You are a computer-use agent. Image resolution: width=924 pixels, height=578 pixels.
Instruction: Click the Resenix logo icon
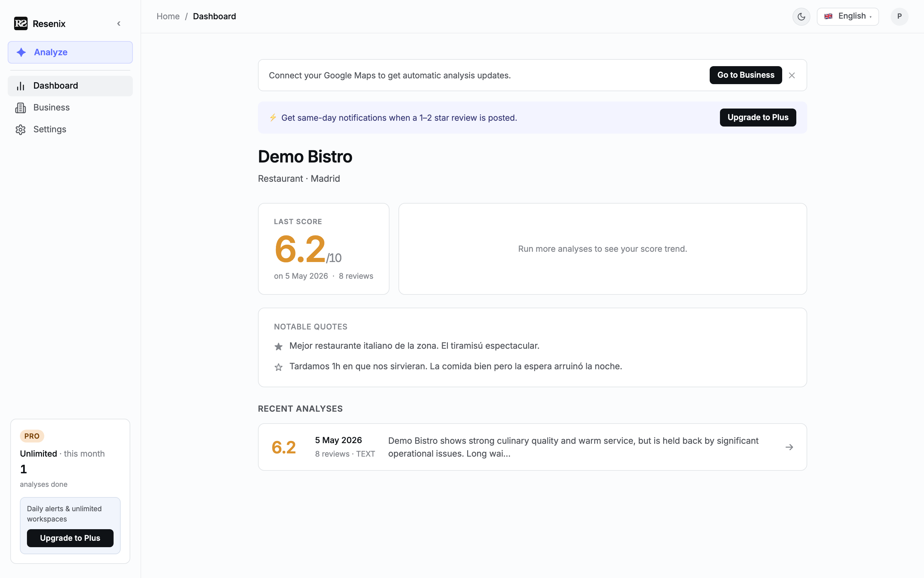click(x=21, y=23)
